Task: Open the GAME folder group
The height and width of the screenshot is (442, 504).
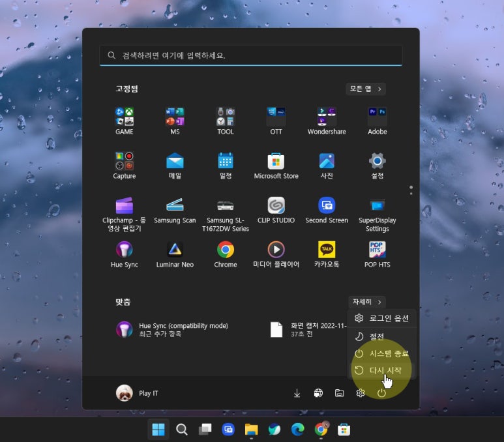Action: click(x=125, y=121)
